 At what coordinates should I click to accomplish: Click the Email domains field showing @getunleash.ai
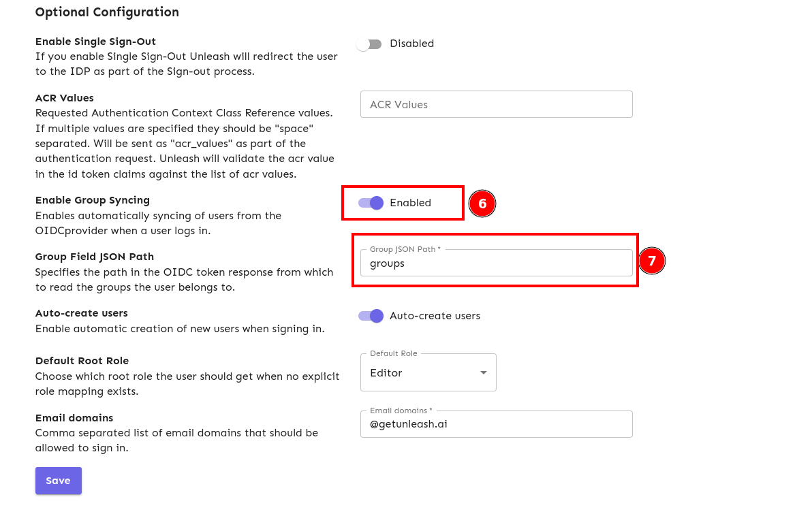(x=496, y=424)
